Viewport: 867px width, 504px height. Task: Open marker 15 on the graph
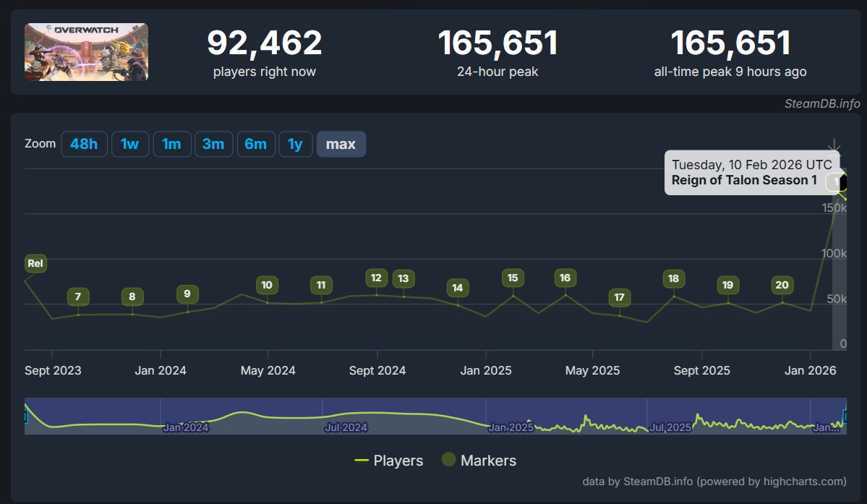click(513, 278)
